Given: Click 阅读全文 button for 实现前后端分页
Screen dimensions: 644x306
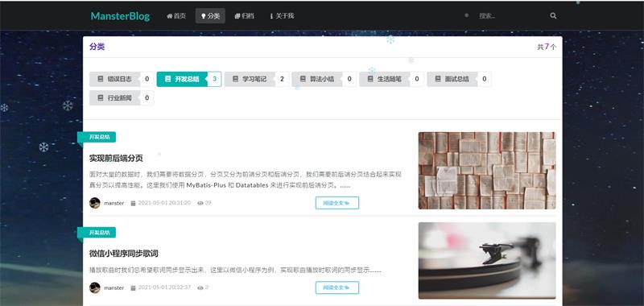Looking at the screenshot, I should click(x=337, y=203).
